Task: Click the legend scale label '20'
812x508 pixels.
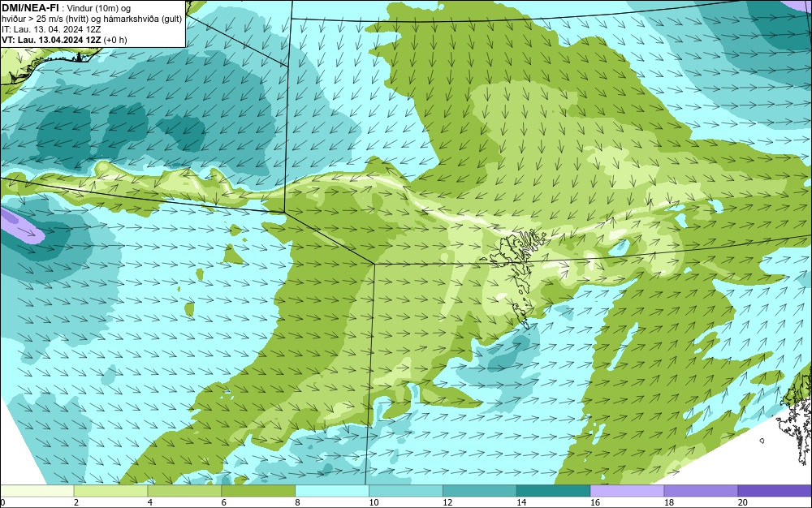Action: tap(743, 502)
